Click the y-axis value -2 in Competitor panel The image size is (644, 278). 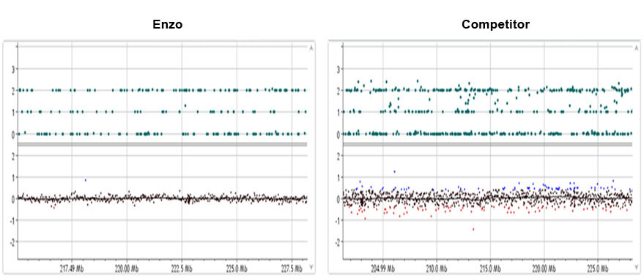coord(337,241)
